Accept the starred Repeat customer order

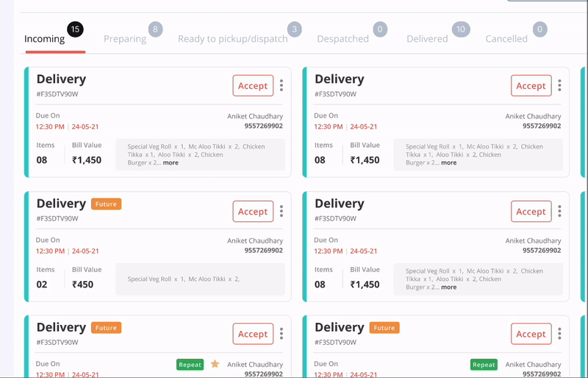[x=253, y=334]
